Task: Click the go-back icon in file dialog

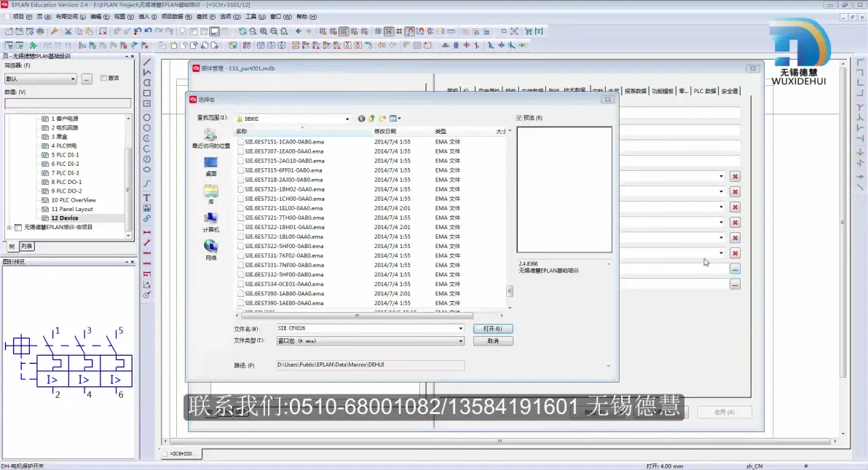Action: tap(361, 119)
